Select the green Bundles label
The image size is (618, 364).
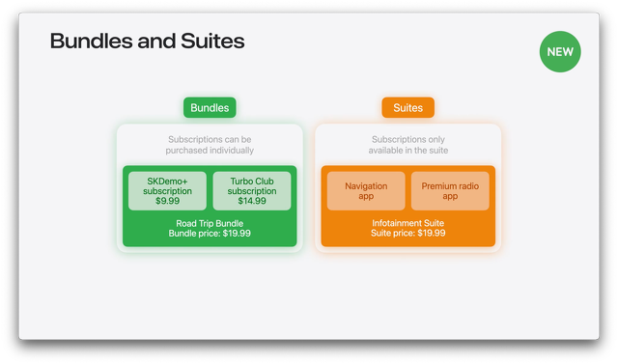tap(210, 107)
